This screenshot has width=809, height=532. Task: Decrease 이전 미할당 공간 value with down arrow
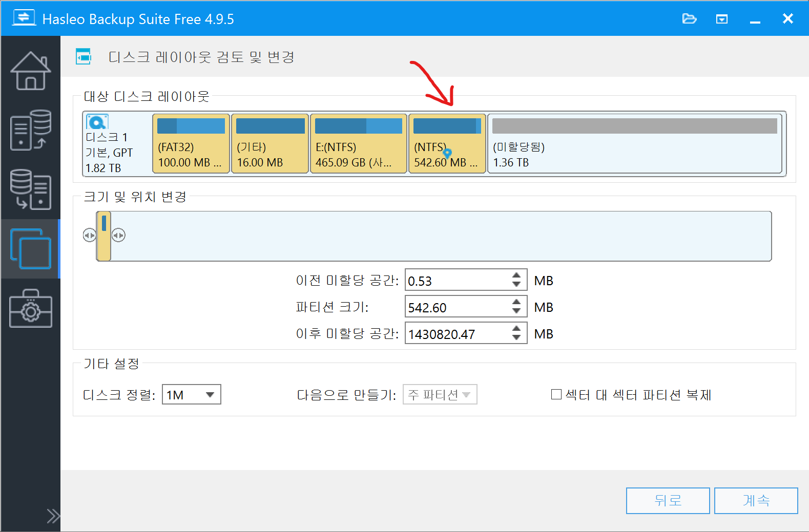pos(516,285)
